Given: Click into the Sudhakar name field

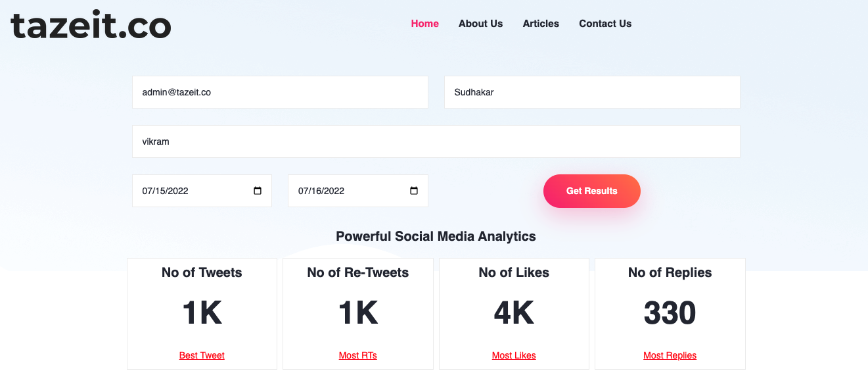Looking at the screenshot, I should tap(592, 92).
